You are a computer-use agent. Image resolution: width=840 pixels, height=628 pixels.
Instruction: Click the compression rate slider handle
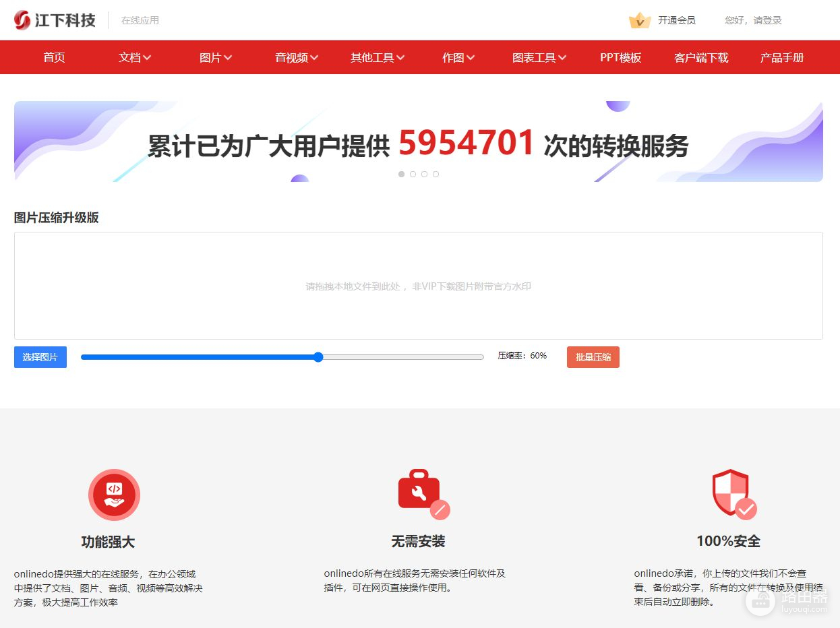point(318,357)
